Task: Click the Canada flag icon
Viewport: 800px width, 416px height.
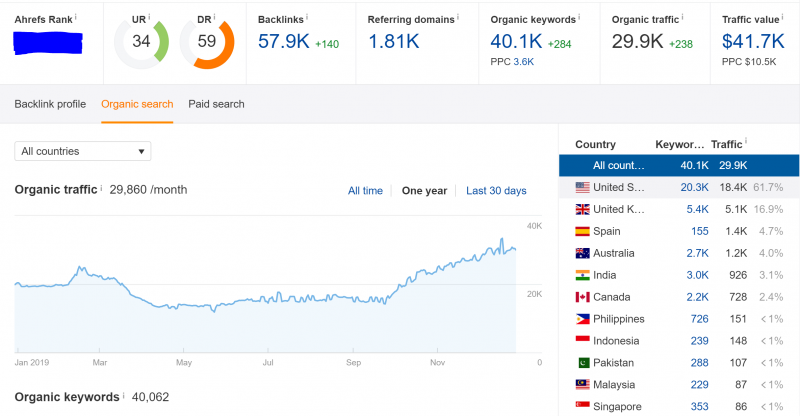Action: 582,297
